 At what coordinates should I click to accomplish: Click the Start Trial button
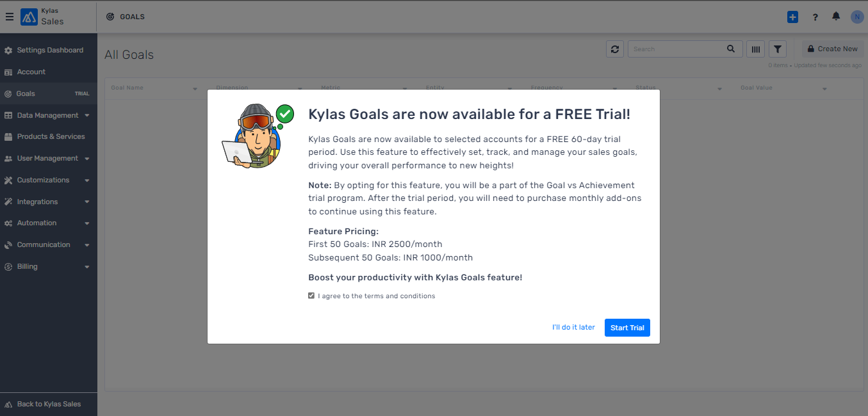point(627,328)
